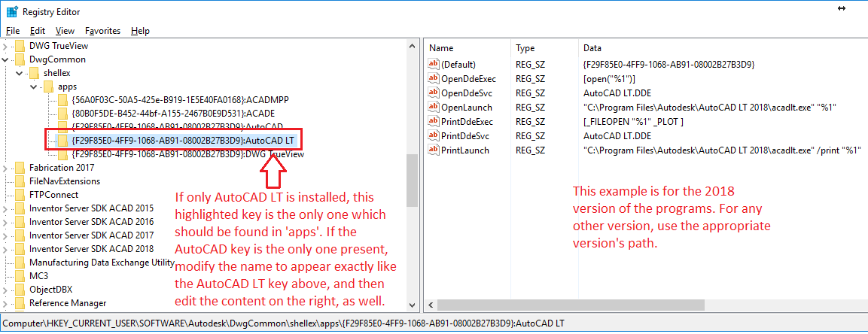The height and width of the screenshot is (334, 868).
Task: Select the DWG TrueView key under apps
Action: coord(188,154)
